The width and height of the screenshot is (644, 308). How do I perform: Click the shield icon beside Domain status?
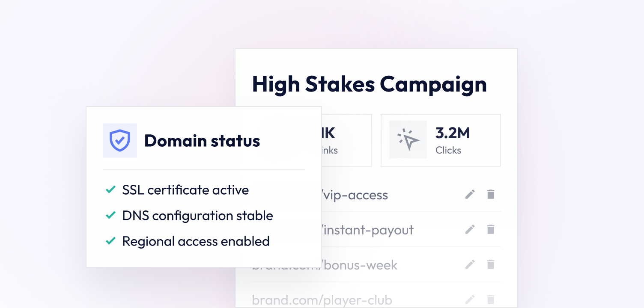pyautogui.click(x=119, y=140)
